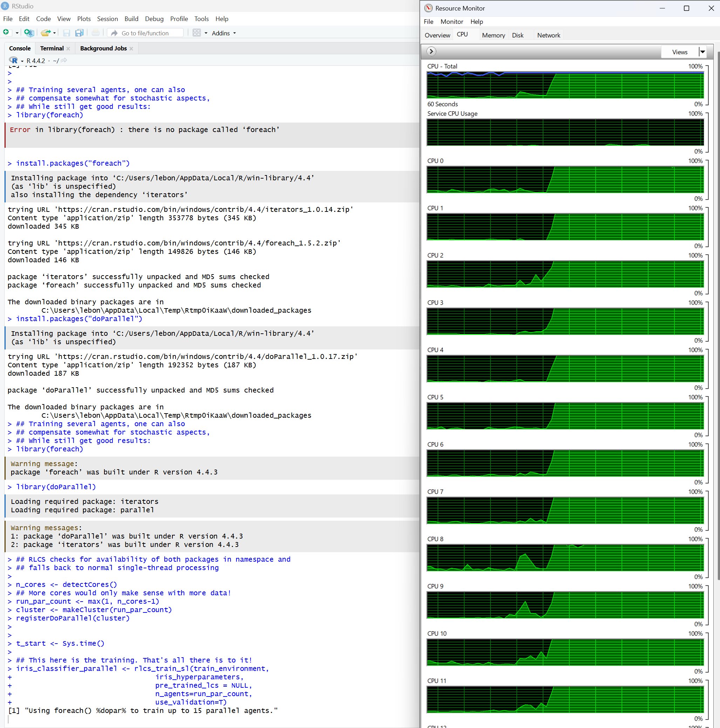Image resolution: width=720 pixels, height=728 pixels.
Task: Click the Views button
Action: pyautogui.click(x=679, y=51)
